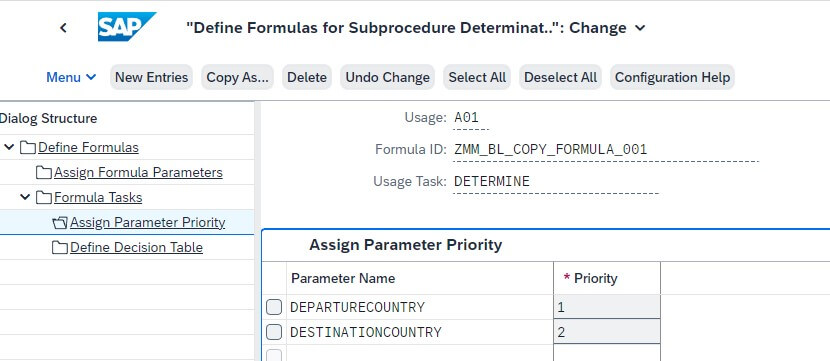This screenshot has height=361, width=830.
Task: Click the Delete button
Action: [x=307, y=77]
